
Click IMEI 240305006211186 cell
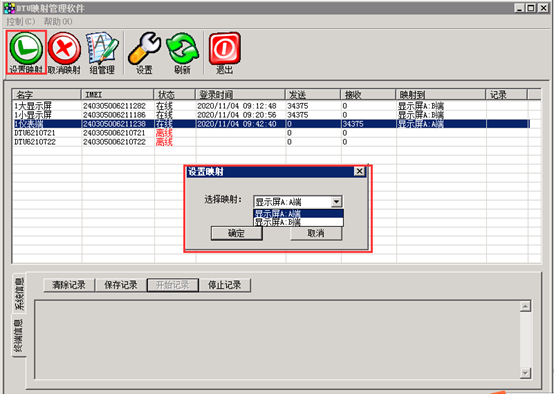coord(114,115)
